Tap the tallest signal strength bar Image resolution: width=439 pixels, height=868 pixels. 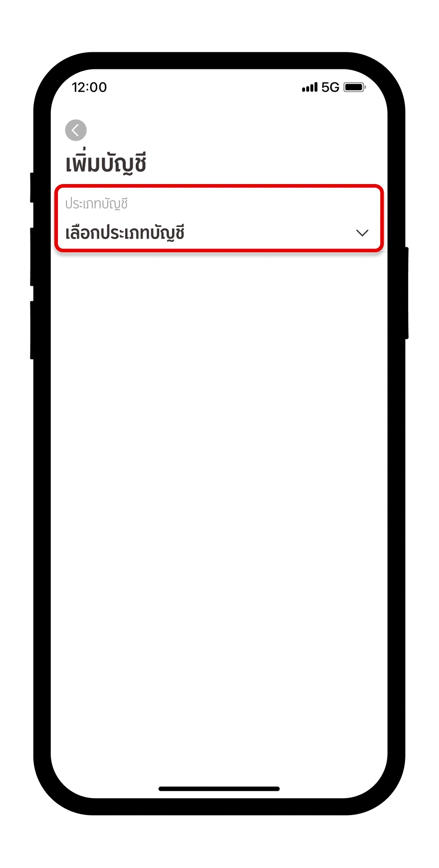click(316, 87)
